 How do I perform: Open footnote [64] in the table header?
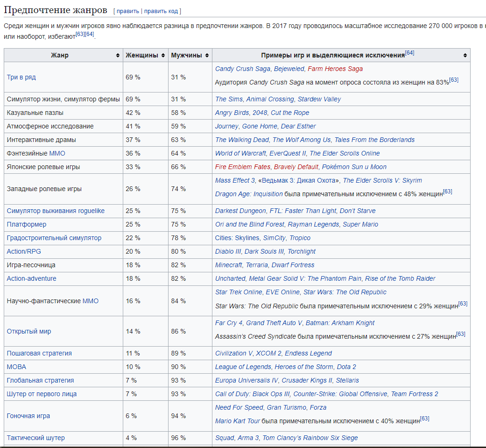pyautogui.click(x=409, y=53)
